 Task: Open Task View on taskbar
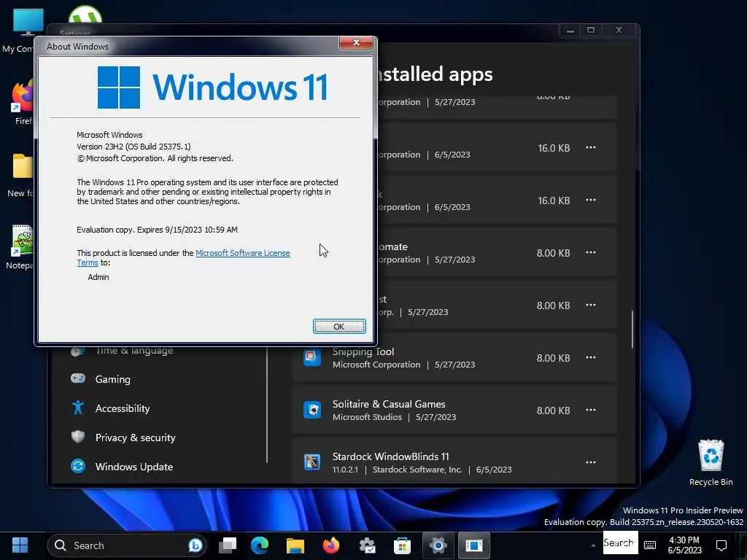coord(228,545)
